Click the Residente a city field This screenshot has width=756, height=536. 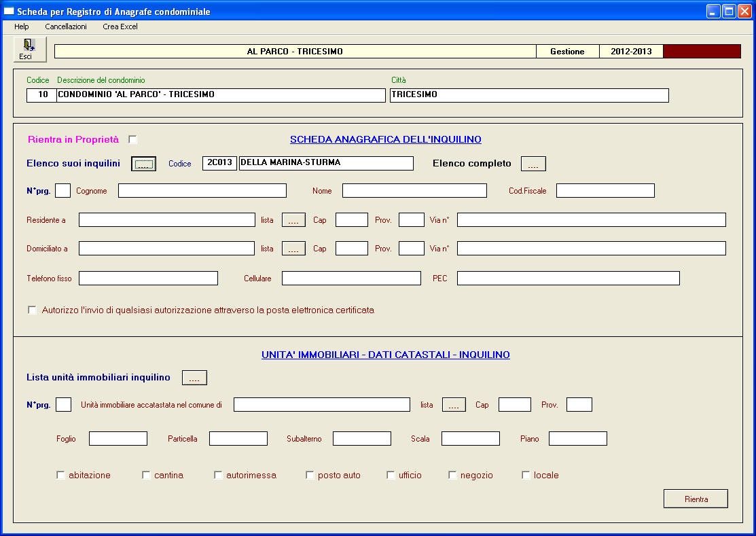pos(167,220)
